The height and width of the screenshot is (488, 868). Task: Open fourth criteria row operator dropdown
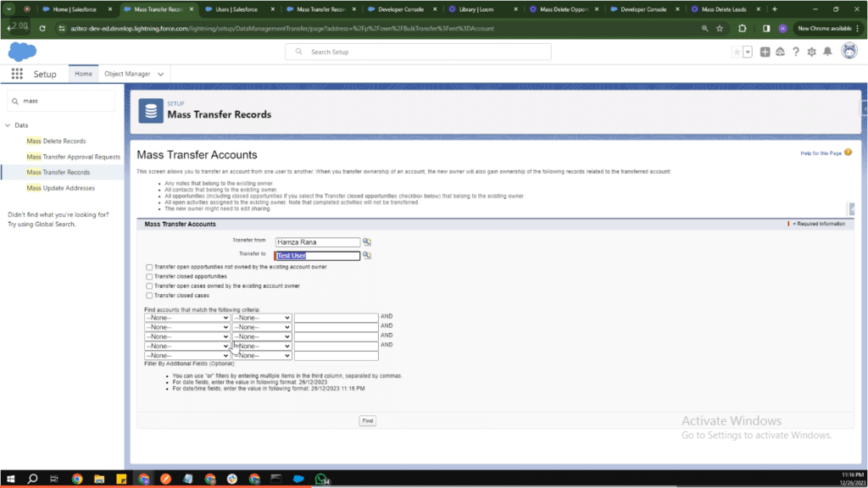(262, 346)
